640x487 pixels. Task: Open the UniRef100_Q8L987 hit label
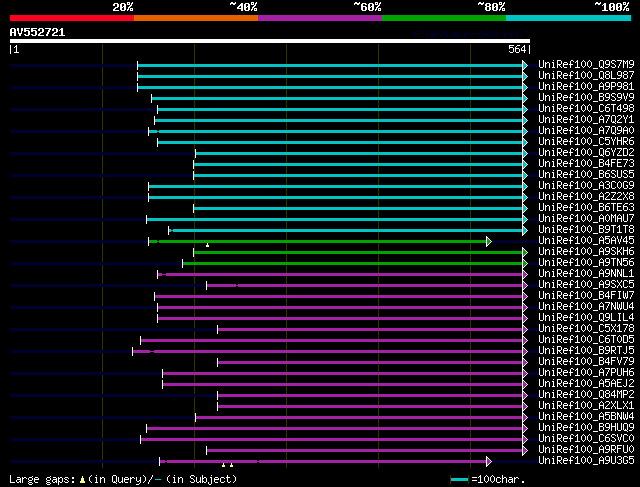[x=586, y=76]
